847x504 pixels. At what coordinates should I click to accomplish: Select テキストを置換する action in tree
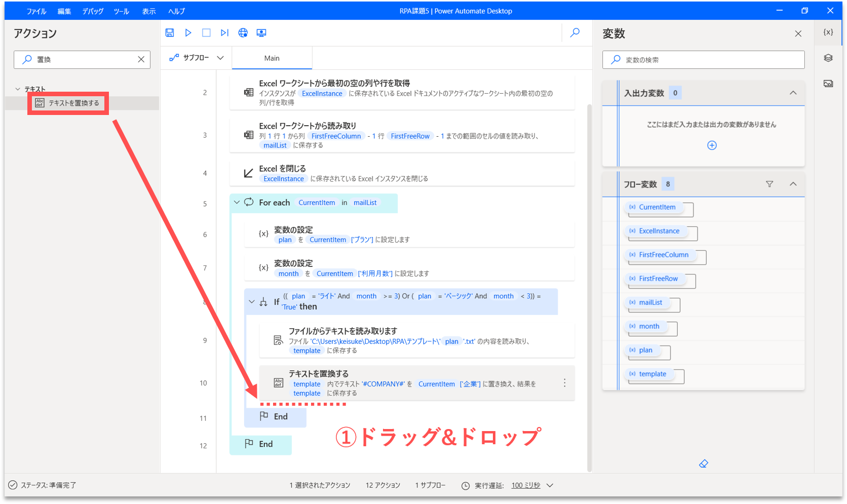pos(73,103)
